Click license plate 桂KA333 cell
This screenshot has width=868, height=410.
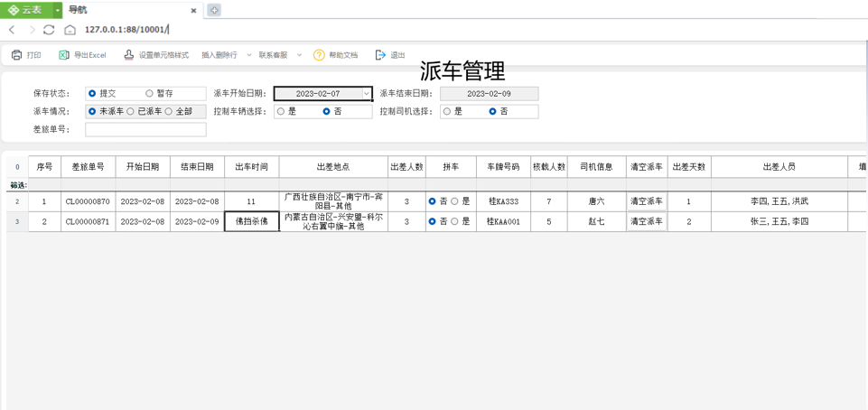point(503,201)
